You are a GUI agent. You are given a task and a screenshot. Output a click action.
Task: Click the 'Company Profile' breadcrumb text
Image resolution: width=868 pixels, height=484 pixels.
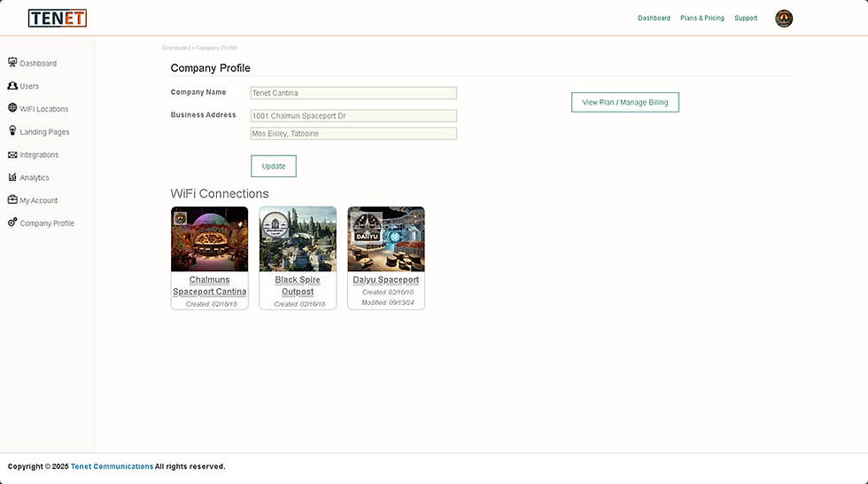pyautogui.click(x=216, y=48)
